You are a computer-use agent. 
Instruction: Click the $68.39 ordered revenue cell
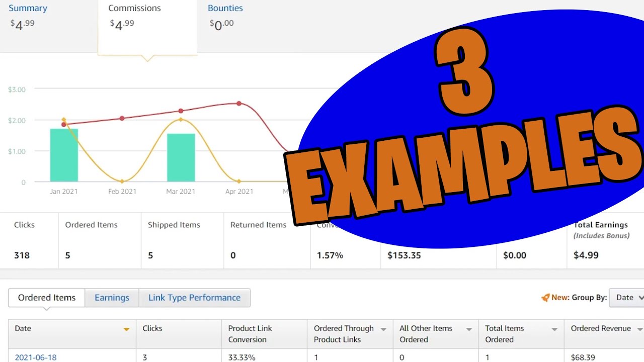(583, 357)
